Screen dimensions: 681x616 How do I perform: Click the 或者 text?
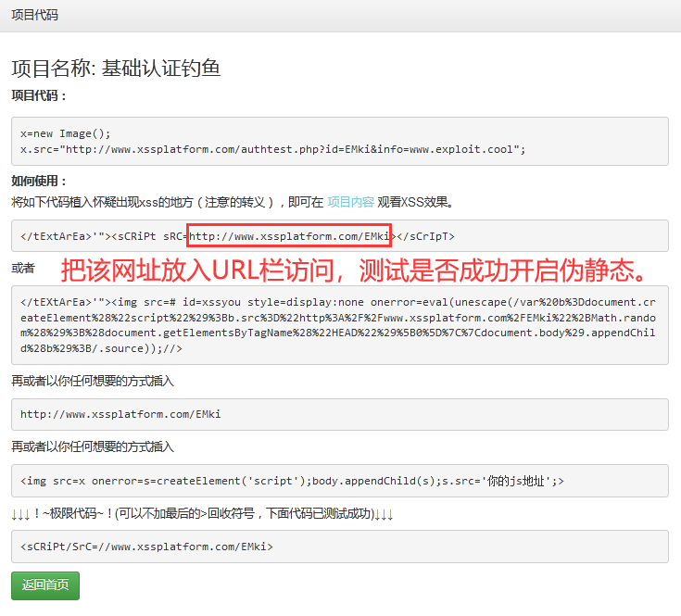coord(23,268)
